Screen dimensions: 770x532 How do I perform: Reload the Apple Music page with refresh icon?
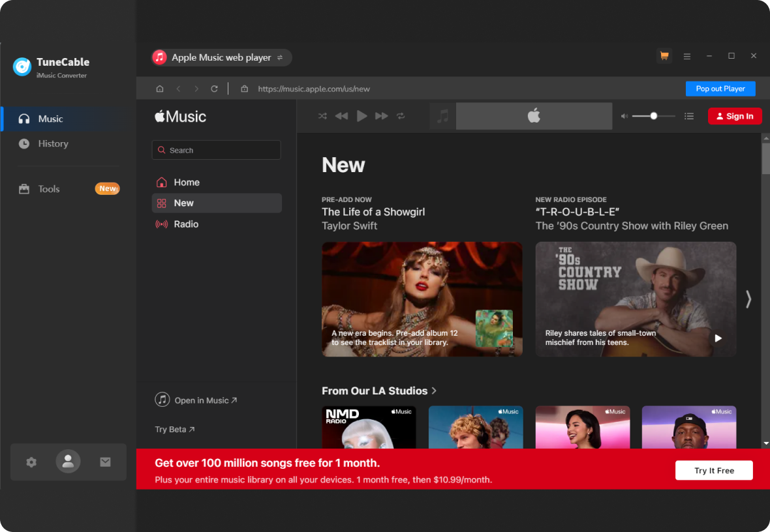tap(214, 88)
